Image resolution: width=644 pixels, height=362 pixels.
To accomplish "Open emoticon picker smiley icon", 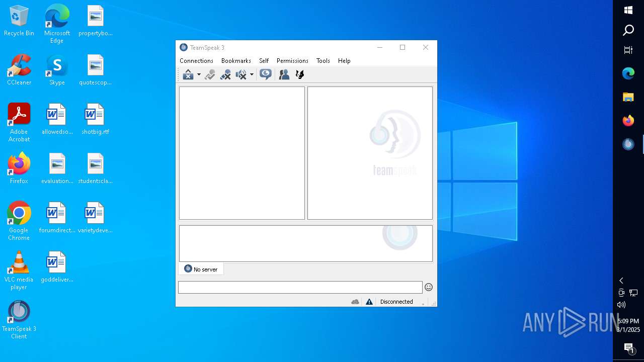I will (x=429, y=287).
